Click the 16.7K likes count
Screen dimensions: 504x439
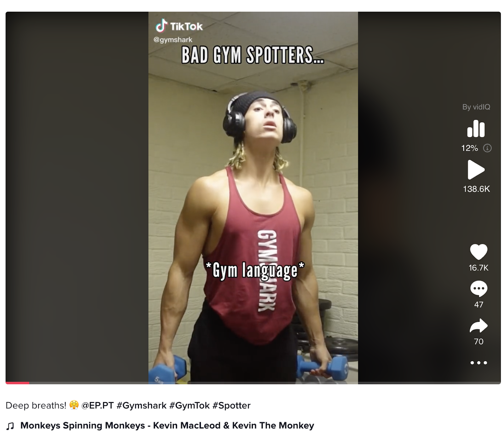tap(478, 268)
